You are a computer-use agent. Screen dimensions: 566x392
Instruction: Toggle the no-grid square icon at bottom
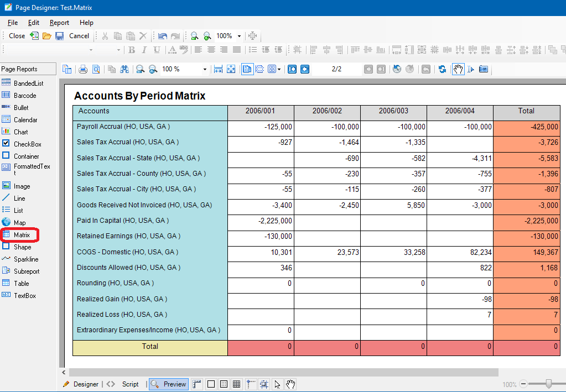tap(211, 384)
